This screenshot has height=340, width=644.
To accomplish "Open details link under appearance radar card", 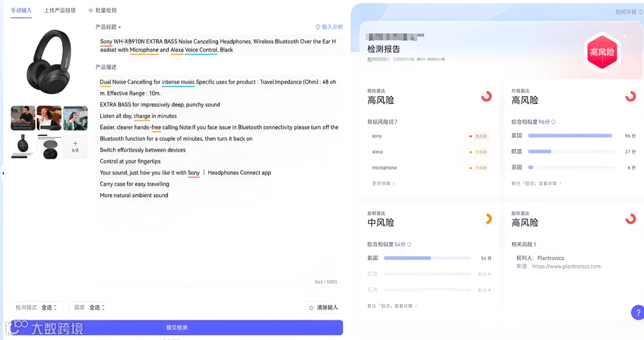I will 536,184.
